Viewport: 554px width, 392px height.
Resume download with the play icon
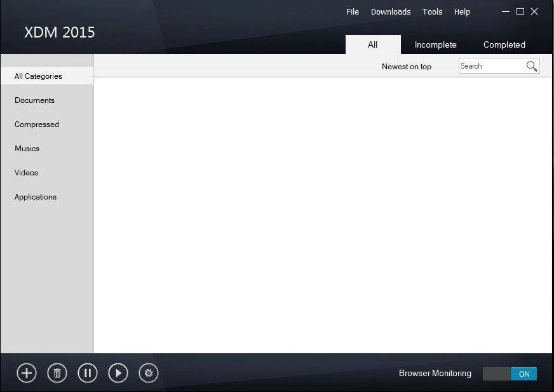pyautogui.click(x=118, y=373)
